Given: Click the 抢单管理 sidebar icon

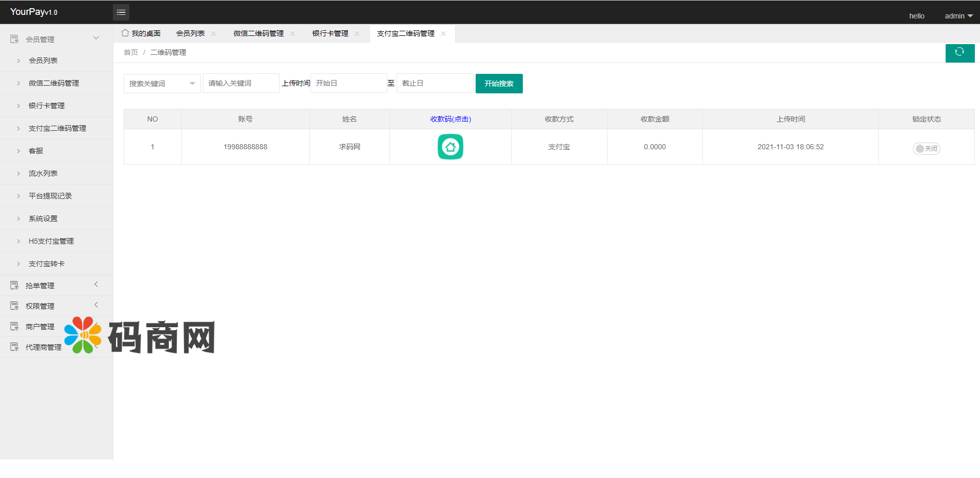Looking at the screenshot, I should [14, 285].
